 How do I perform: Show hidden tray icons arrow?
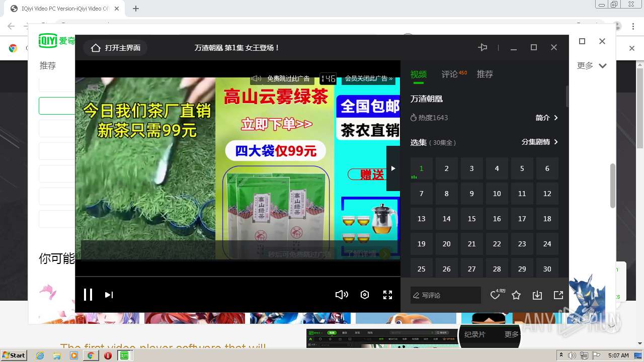561,355
